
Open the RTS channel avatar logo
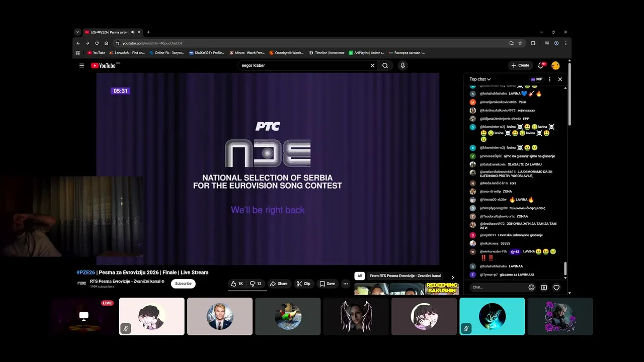tap(82, 284)
